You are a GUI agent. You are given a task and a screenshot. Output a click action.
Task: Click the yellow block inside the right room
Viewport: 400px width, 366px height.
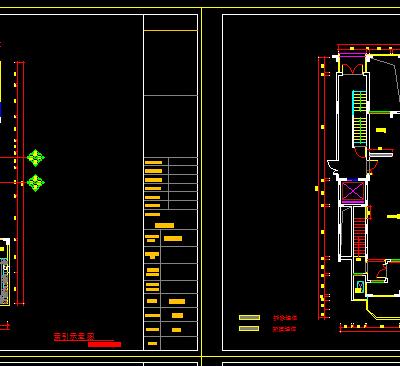coord(381,130)
